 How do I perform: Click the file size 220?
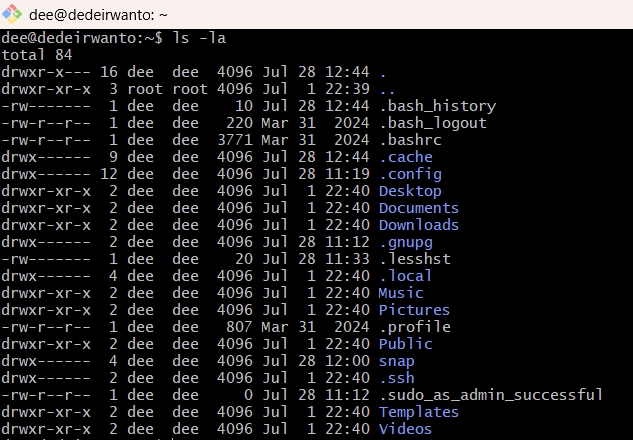pos(239,123)
